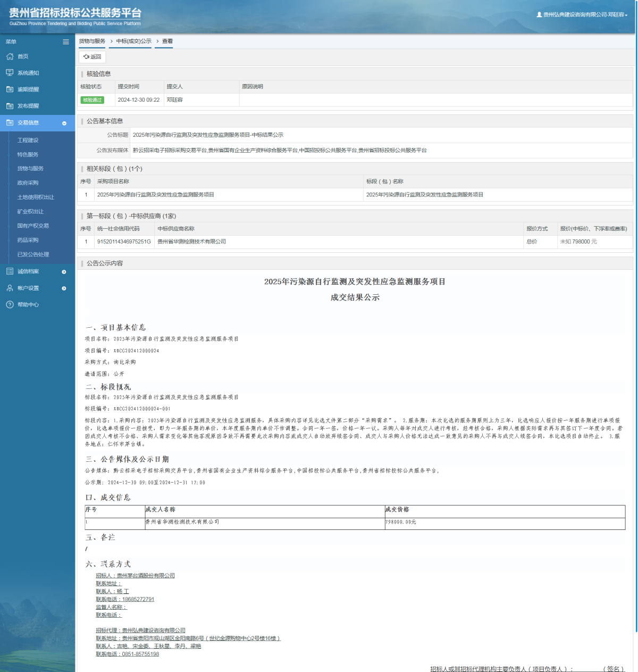Click 招标人：贵州茅台酒股份有限公司 line
Screen dimensions: 638x672
[135, 576]
